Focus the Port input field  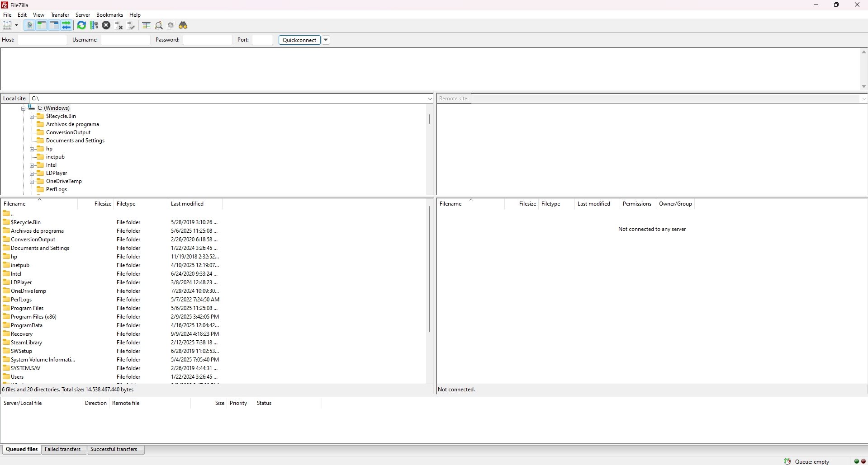point(262,40)
